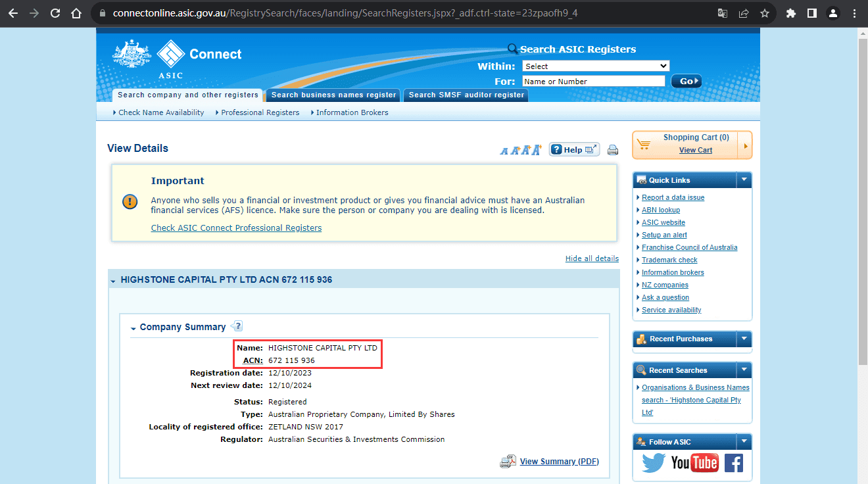Go back to the previous browser page
Viewport: 868px width, 484px height.
(13, 13)
